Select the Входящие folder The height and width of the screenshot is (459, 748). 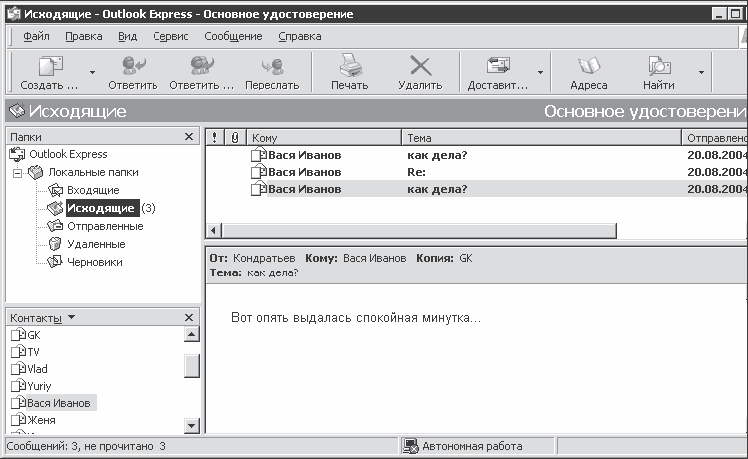coord(92,190)
